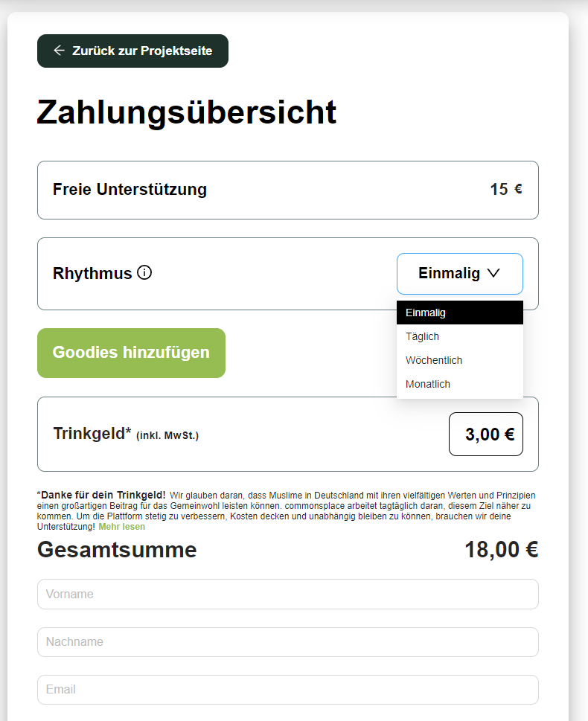Click the Freie Unterstützung row
The width and height of the screenshot is (588, 721).
(287, 190)
